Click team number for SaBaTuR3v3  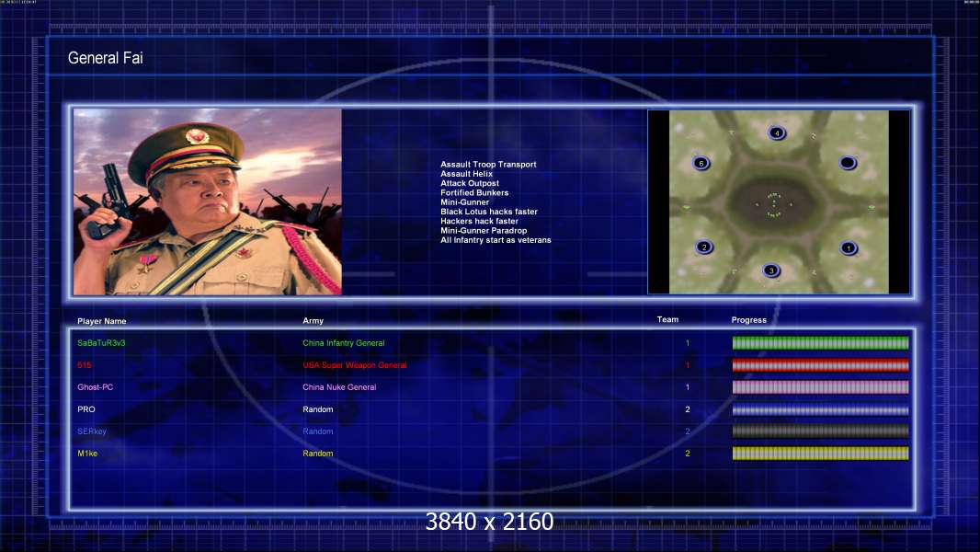[x=688, y=343]
